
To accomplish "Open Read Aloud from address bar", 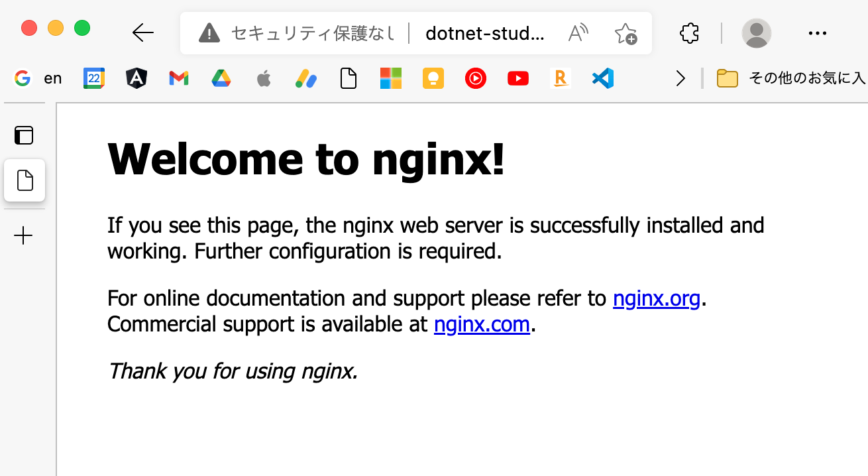I will pos(578,32).
